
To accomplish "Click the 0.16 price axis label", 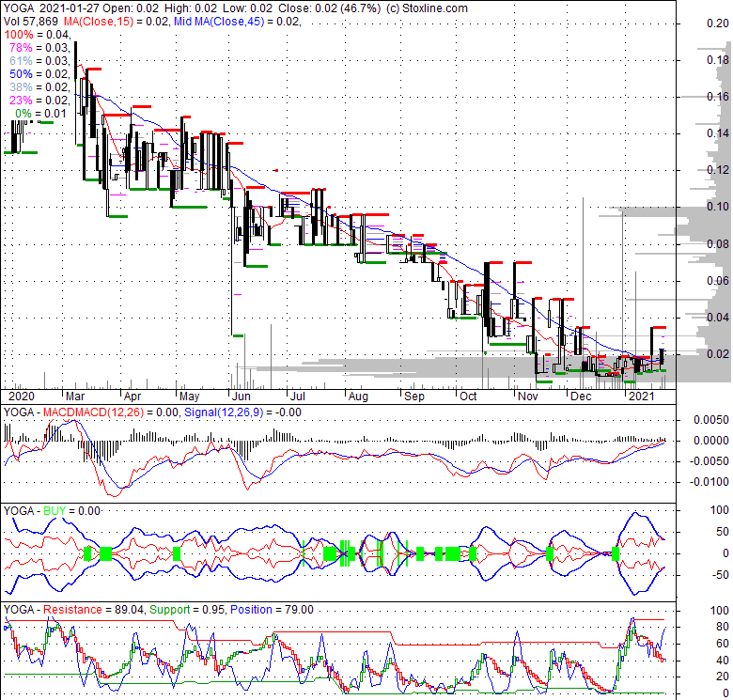I will (718, 97).
